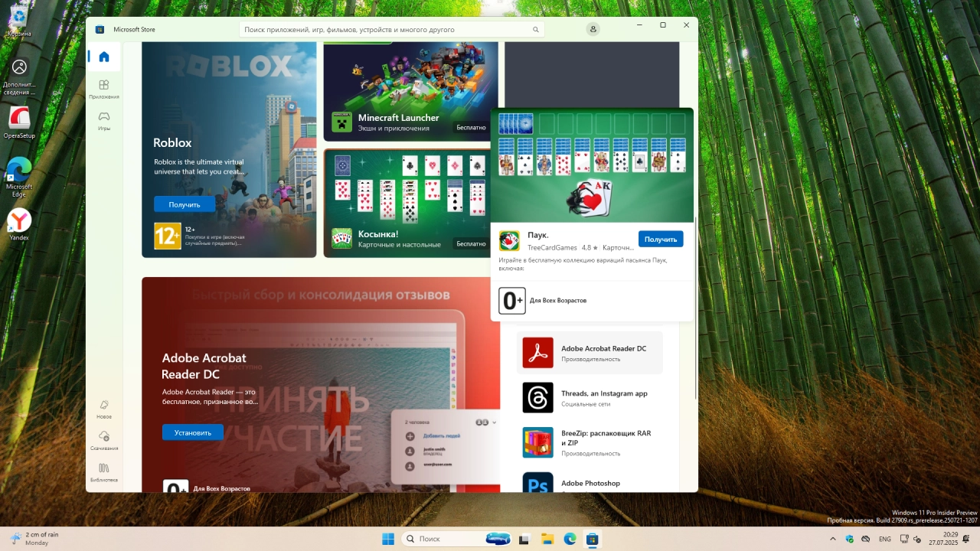This screenshot has width=980, height=551.
Task: Click the Adobe Photoshop list title
Action: (x=590, y=483)
